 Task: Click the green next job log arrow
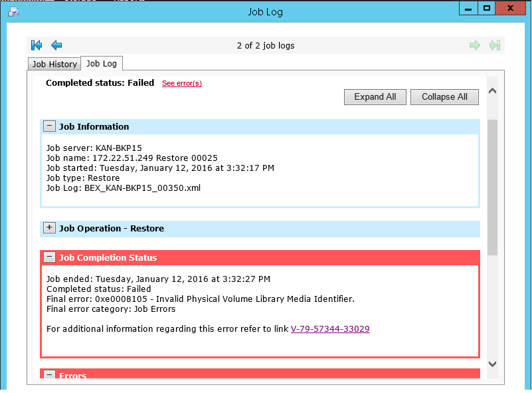point(474,45)
